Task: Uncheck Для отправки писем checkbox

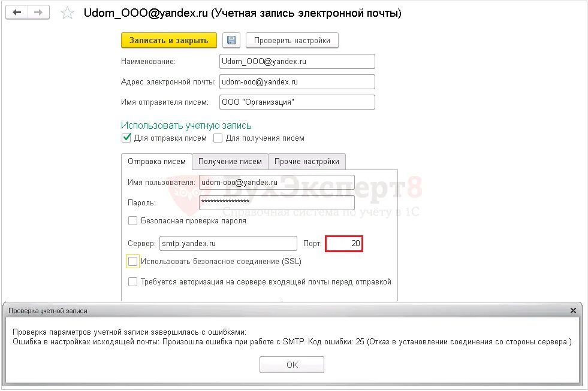Action: pyautogui.click(x=126, y=138)
